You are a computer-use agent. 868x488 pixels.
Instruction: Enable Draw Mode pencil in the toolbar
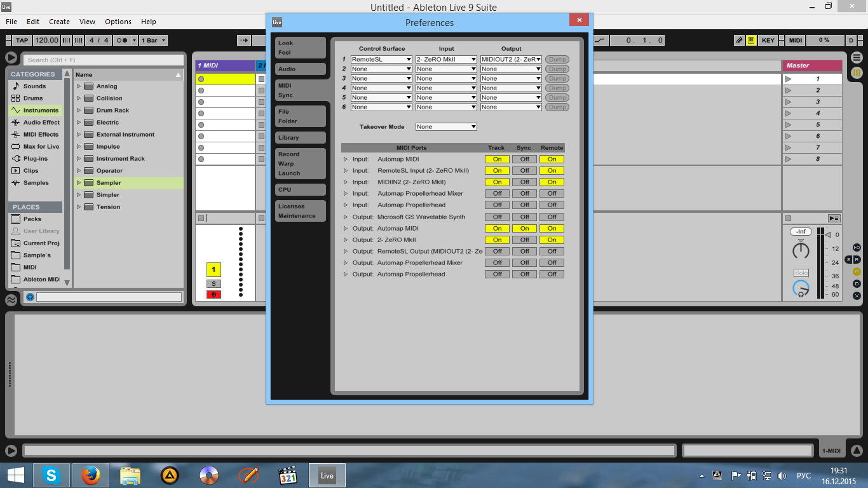[x=740, y=40]
